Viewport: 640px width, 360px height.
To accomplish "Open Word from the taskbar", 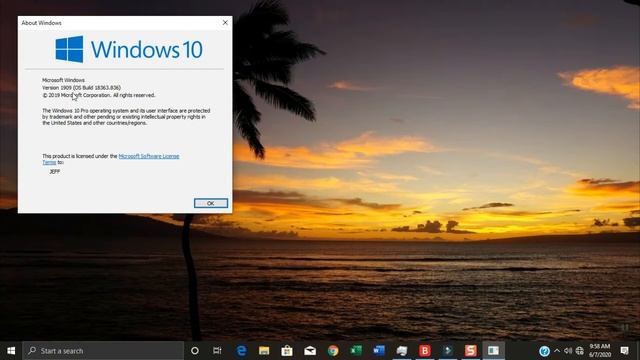I will click(x=379, y=351).
